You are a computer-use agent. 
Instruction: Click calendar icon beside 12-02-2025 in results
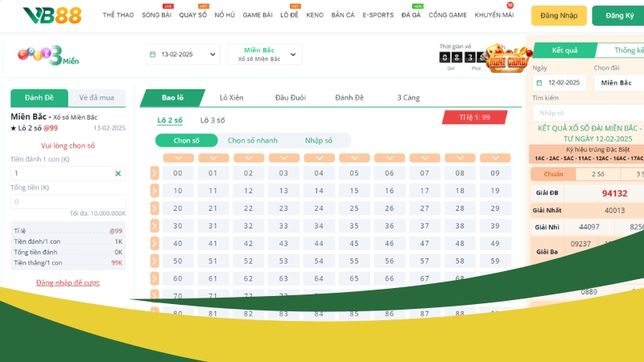pos(539,83)
